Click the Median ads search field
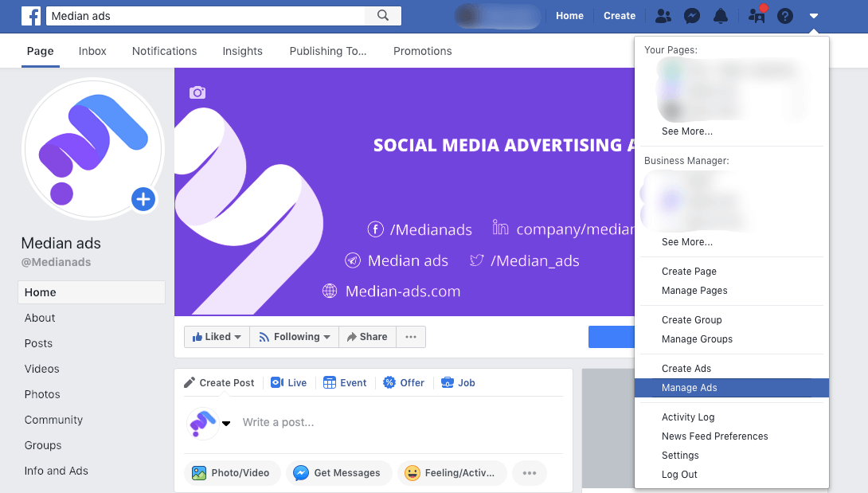 [205, 16]
